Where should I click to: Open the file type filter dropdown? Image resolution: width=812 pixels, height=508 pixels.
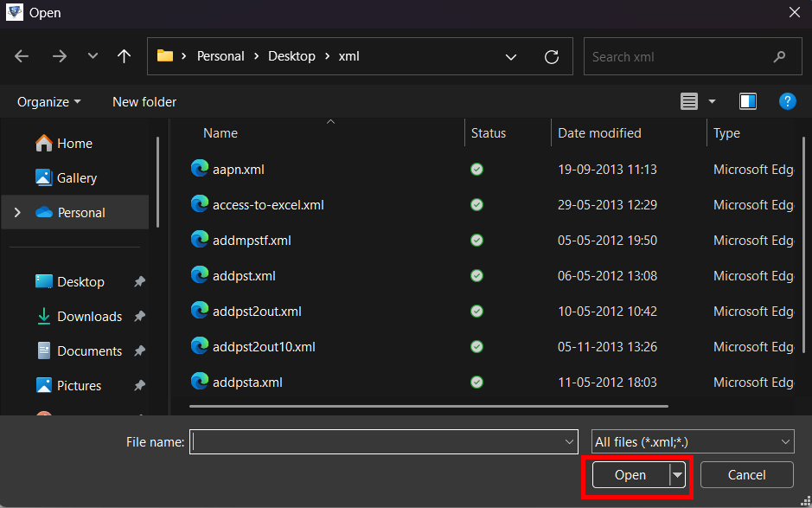(693, 441)
